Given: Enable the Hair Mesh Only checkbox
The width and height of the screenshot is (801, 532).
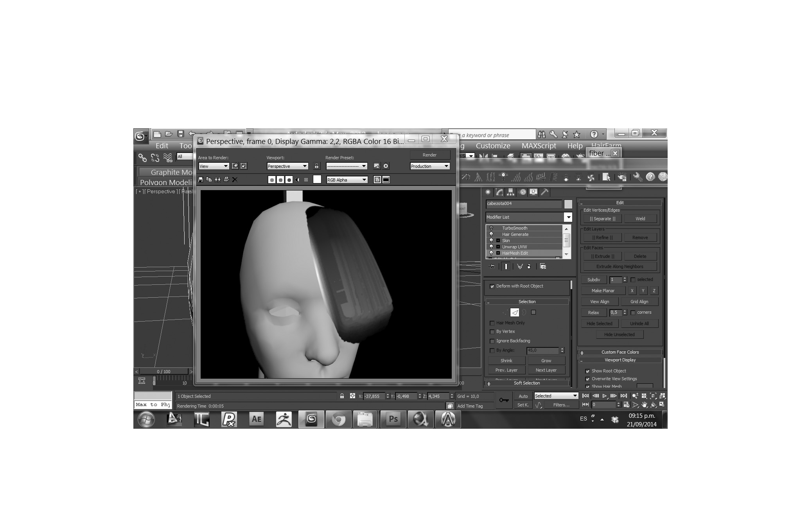Looking at the screenshot, I should [x=492, y=323].
